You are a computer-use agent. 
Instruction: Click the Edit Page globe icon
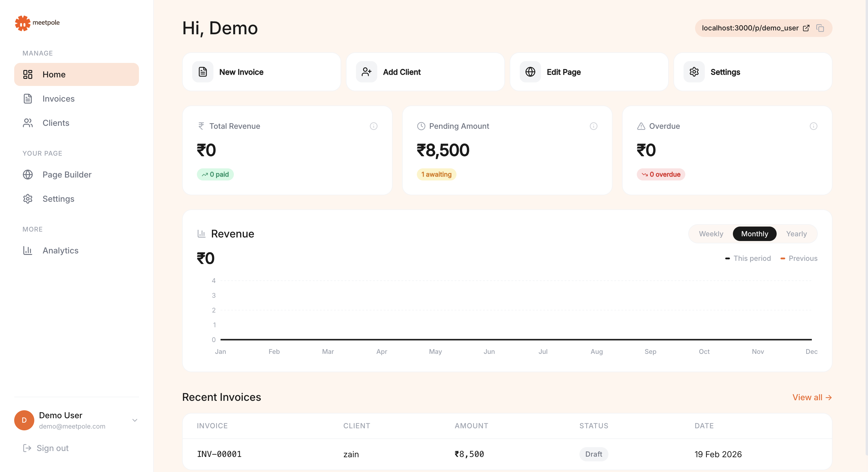coord(530,72)
